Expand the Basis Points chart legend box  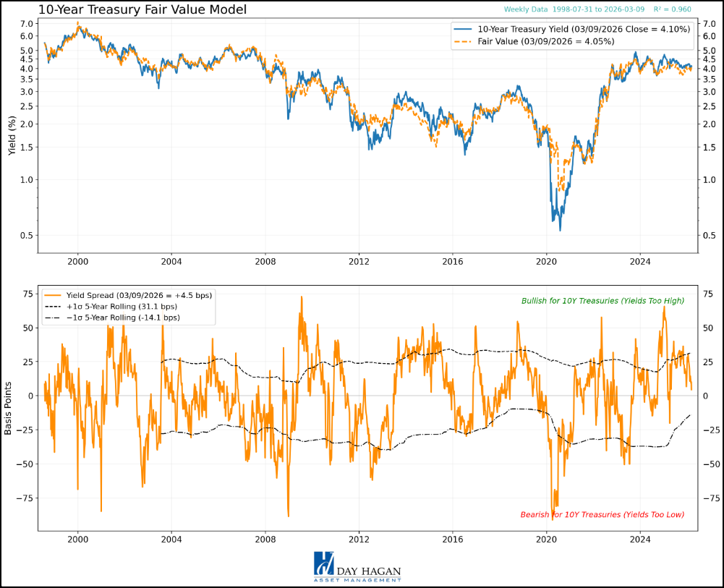128,305
